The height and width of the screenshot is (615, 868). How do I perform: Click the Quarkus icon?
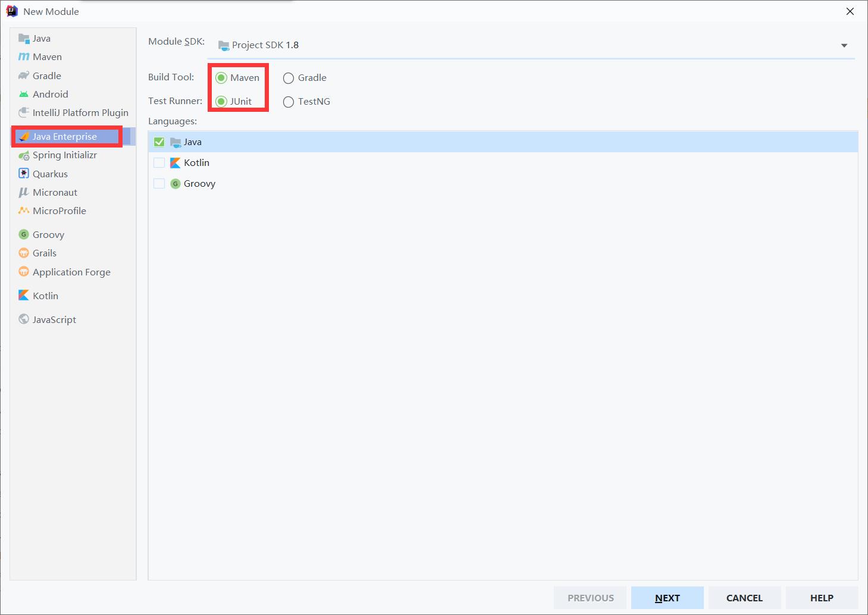(x=24, y=174)
